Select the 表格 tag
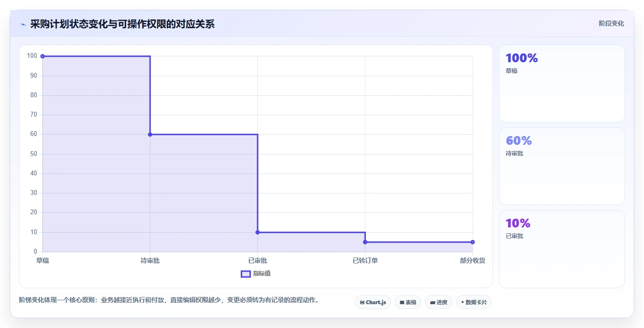This screenshot has height=328, width=644. (x=408, y=302)
